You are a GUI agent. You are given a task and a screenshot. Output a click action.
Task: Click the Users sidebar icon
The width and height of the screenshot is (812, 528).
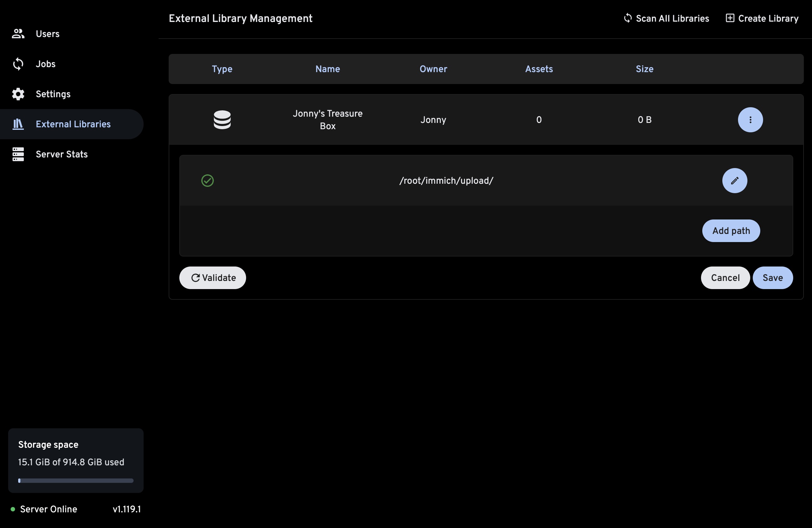click(x=18, y=34)
